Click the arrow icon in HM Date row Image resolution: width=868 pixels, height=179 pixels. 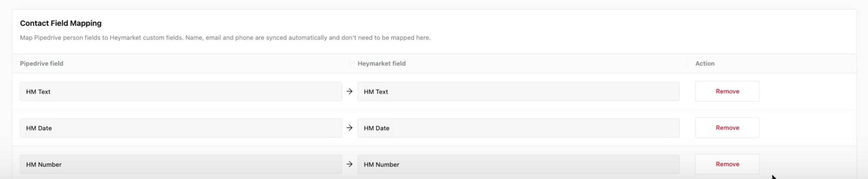tap(349, 128)
